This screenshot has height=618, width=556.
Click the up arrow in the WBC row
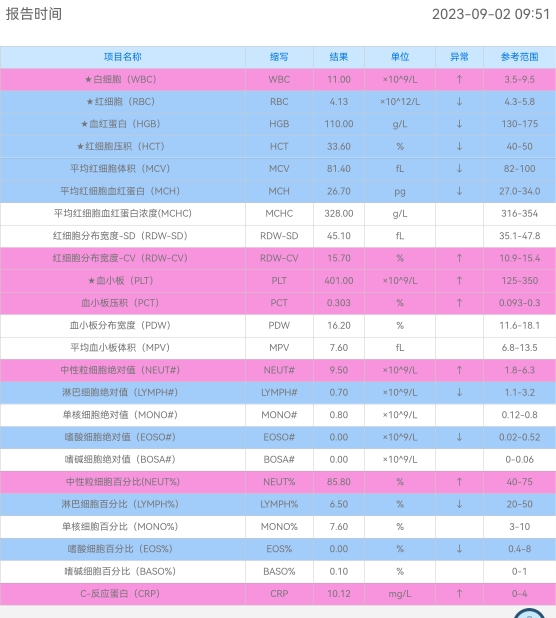point(459,80)
